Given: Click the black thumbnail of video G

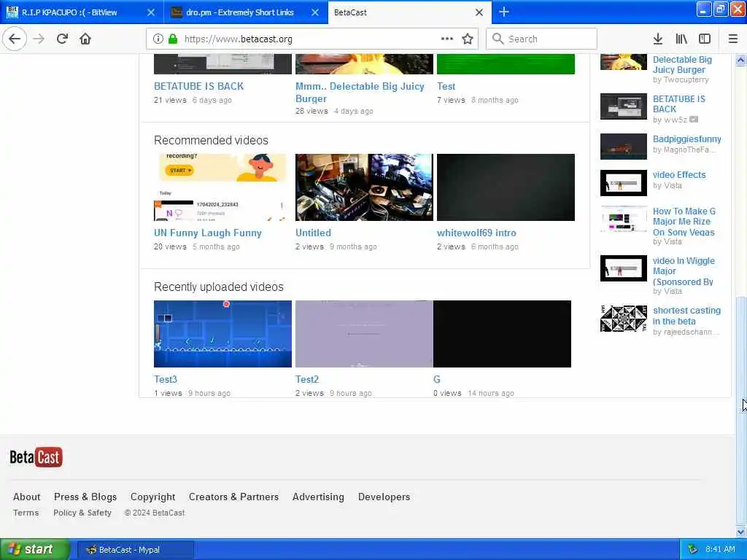Looking at the screenshot, I should tap(502, 334).
